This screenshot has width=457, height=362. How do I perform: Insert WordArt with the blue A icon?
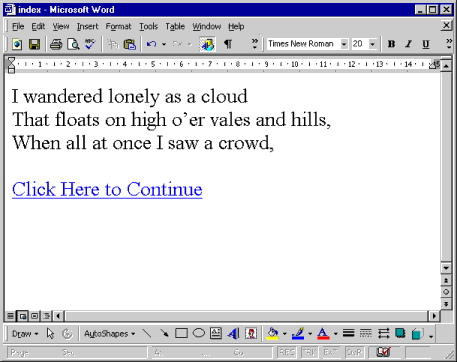point(233,334)
